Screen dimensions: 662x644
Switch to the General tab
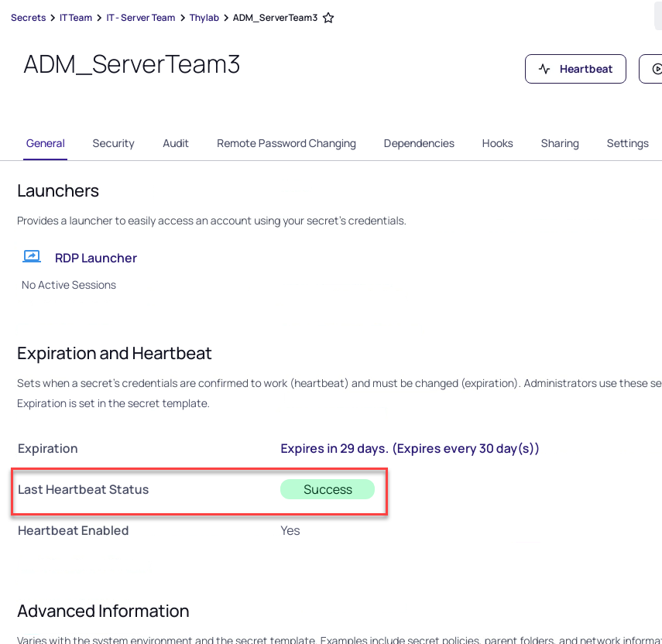pyautogui.click(x=46, y=143)
